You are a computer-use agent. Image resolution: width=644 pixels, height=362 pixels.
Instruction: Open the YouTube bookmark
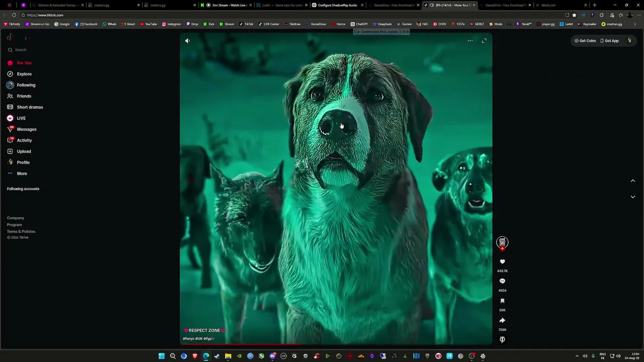(x=148, y=24)
